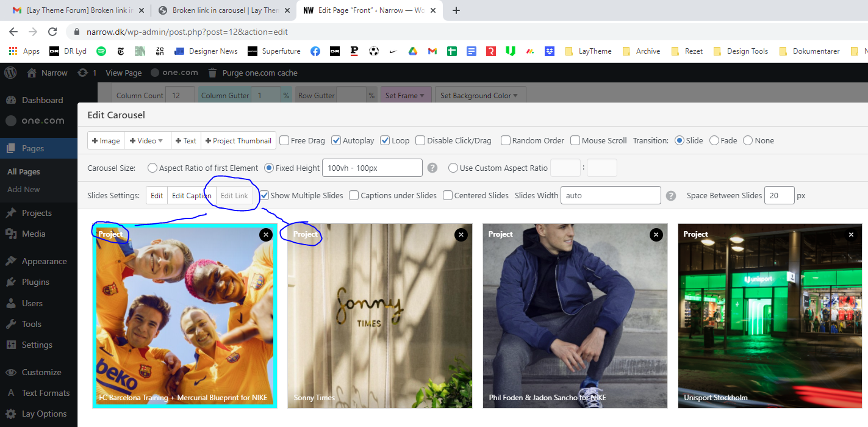Open Facebook bookmark icon in bookmarks bar
Screen dimensions: 868x427
point(315,51)
